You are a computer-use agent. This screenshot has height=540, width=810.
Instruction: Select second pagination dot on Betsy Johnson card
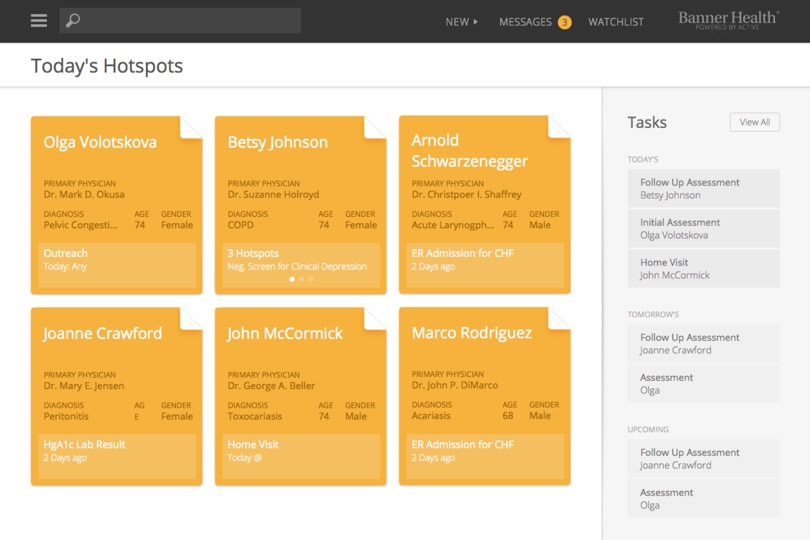point(301,279)
